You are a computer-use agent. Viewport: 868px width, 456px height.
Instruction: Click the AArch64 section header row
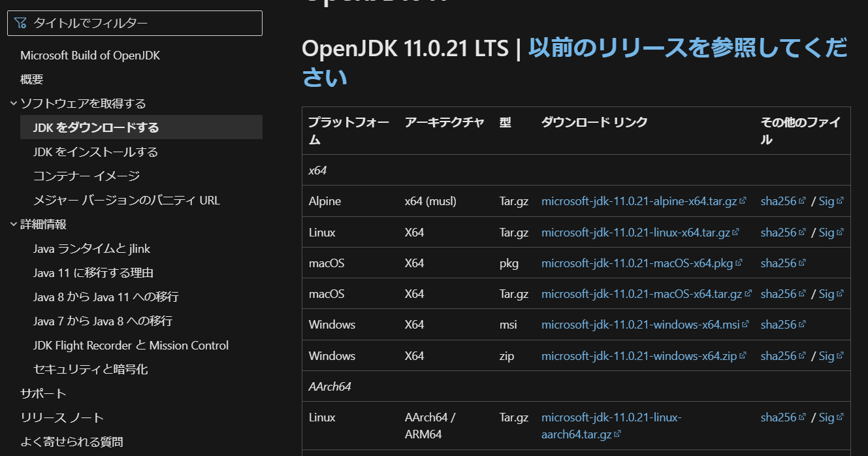coord(576,386)
